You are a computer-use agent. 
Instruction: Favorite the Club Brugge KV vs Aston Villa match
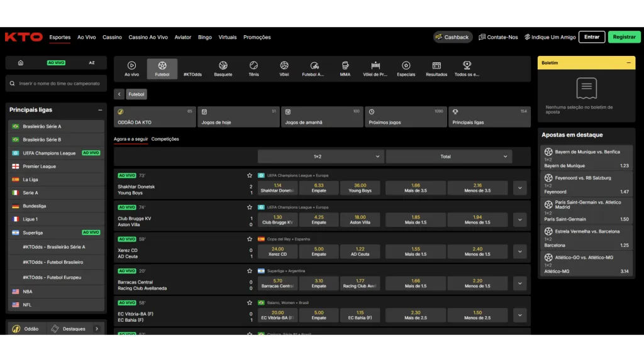249,207
